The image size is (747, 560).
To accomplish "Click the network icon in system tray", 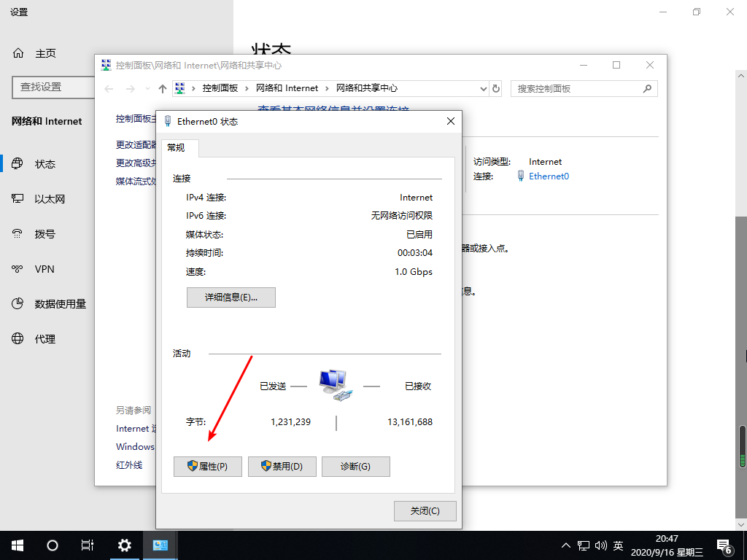I will tap(583, 545).
